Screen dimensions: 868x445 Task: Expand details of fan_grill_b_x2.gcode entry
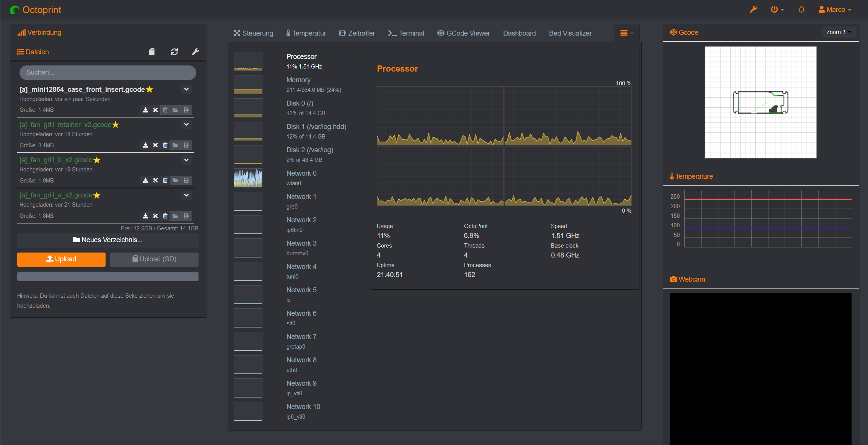pos(186,160)
